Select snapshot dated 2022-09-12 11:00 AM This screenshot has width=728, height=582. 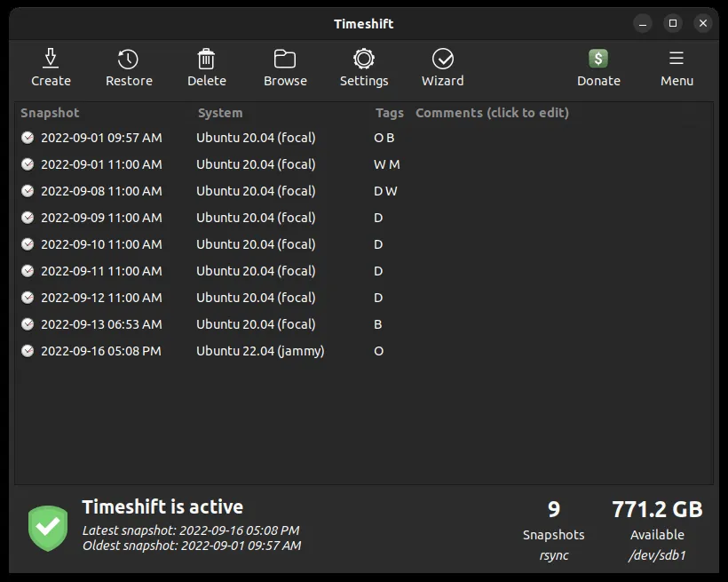[x=102, y=298]
